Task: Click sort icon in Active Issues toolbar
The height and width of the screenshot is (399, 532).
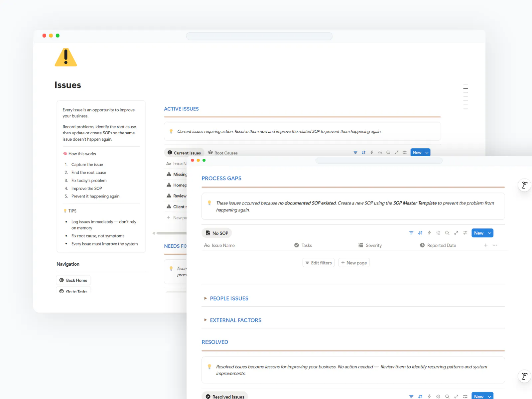Action: 363,153
